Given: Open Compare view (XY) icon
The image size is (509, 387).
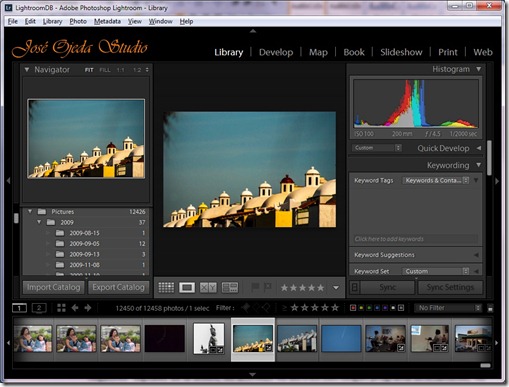Looking at the screenshot, I should click(x=208, y=287).
